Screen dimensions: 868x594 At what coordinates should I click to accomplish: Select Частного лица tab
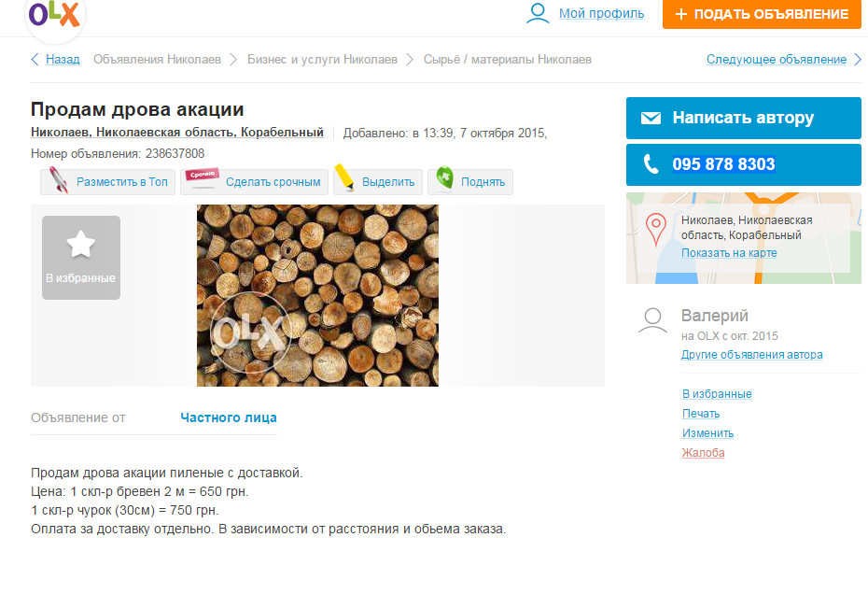(228, 417)
